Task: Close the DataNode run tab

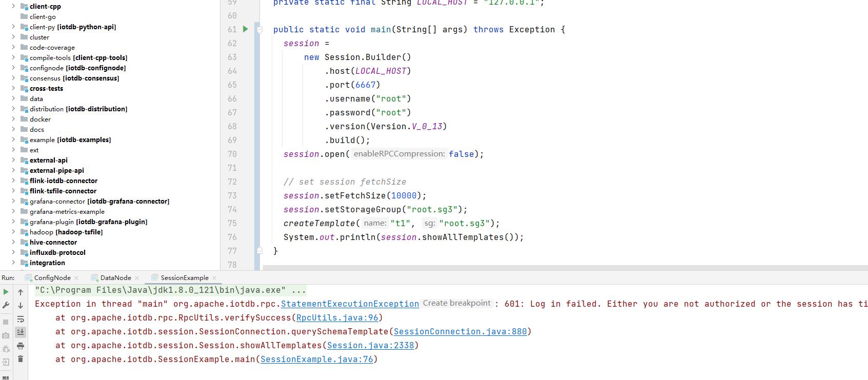Action: [137, 278]
